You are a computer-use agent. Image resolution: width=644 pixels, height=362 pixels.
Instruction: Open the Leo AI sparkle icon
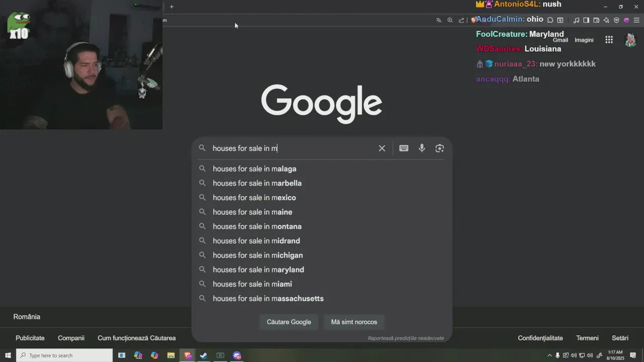[606, 20]
